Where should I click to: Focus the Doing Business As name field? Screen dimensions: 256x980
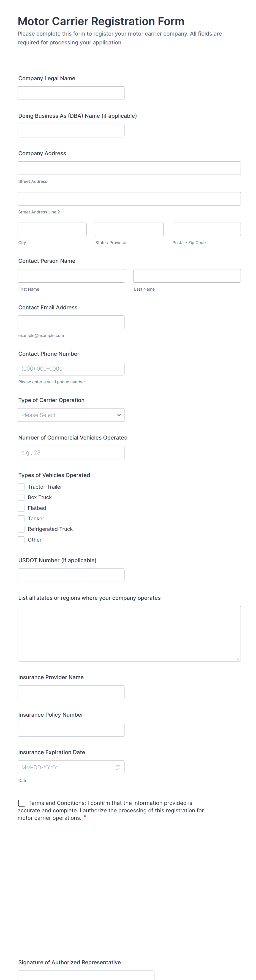pos(71,130)
